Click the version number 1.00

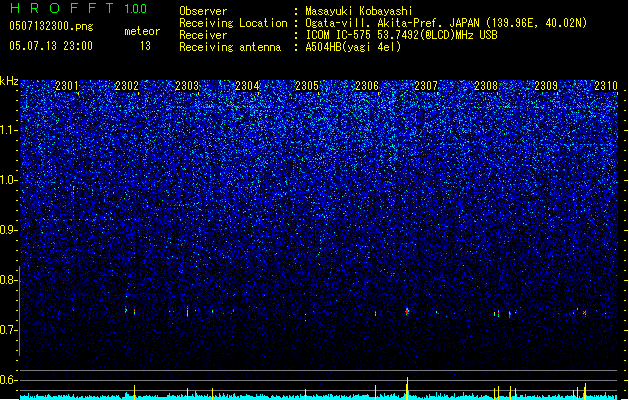click(136, 9)
